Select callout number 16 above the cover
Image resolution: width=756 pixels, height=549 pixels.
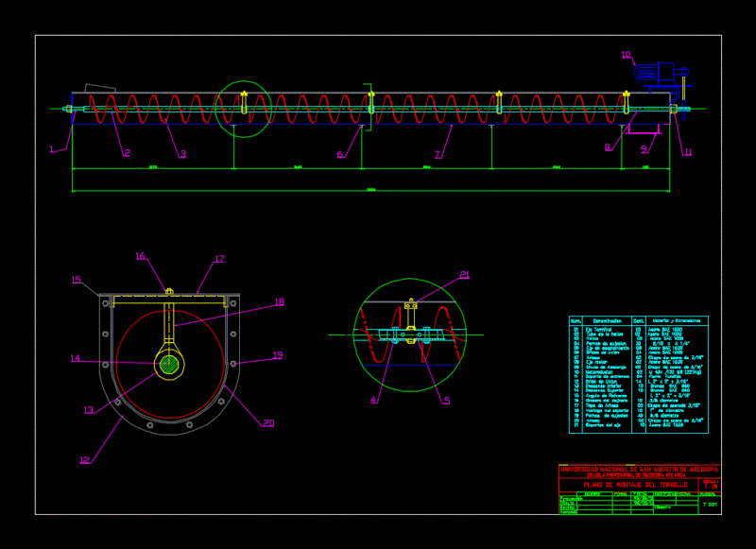coord(140,256)
